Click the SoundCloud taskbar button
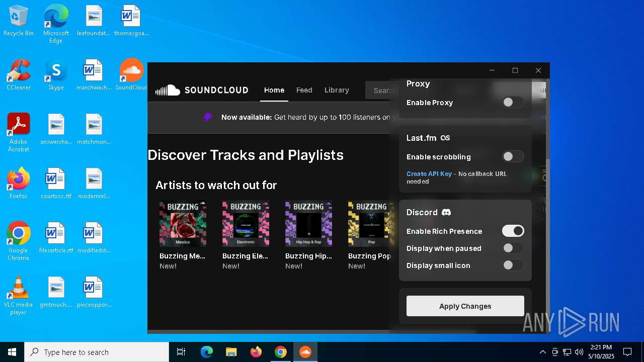The width and height of the screenshot is (644, 362). click(305, 352)
